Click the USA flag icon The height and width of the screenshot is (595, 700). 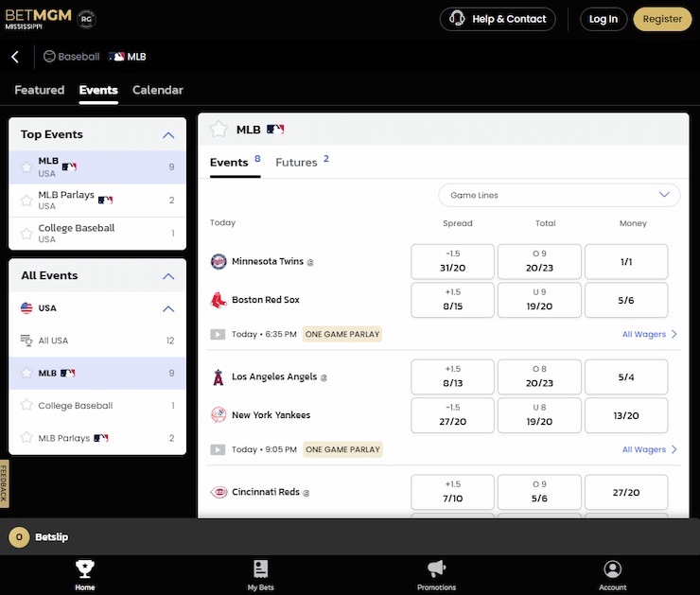(26, 308)
